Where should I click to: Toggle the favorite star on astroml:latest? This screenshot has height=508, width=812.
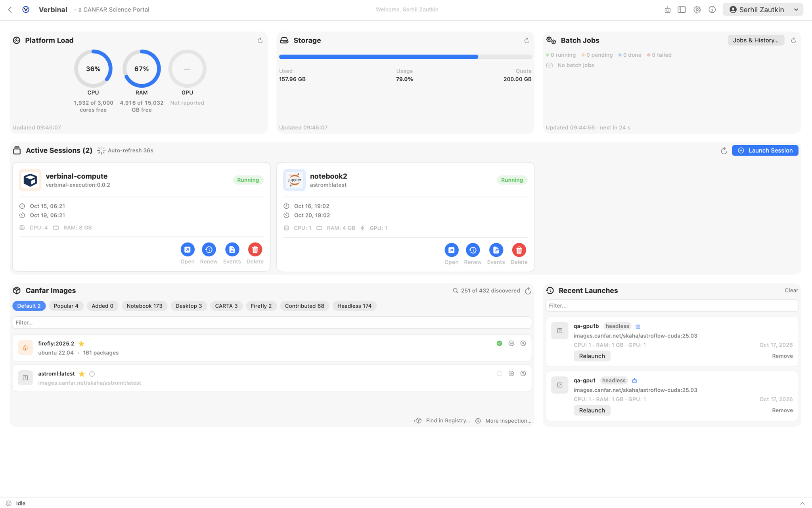click(x=82, y=374)
